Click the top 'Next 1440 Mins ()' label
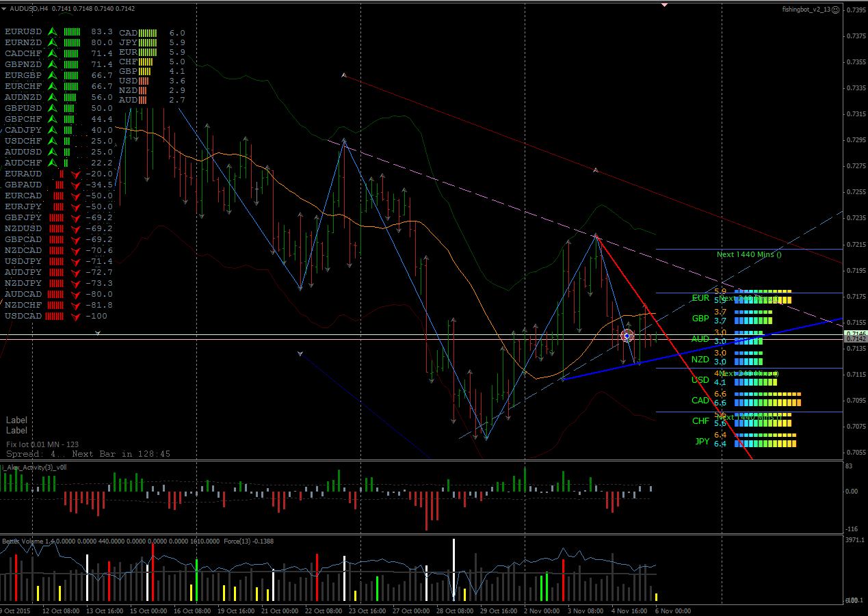868x616 pixels. [749, 254]
